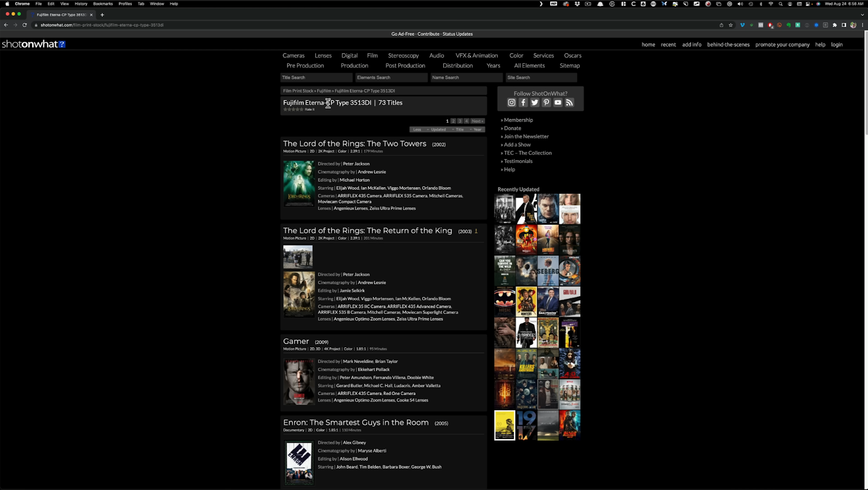
Task: Toggle Chrome side panel icon
Action: [x=844, y=25]
